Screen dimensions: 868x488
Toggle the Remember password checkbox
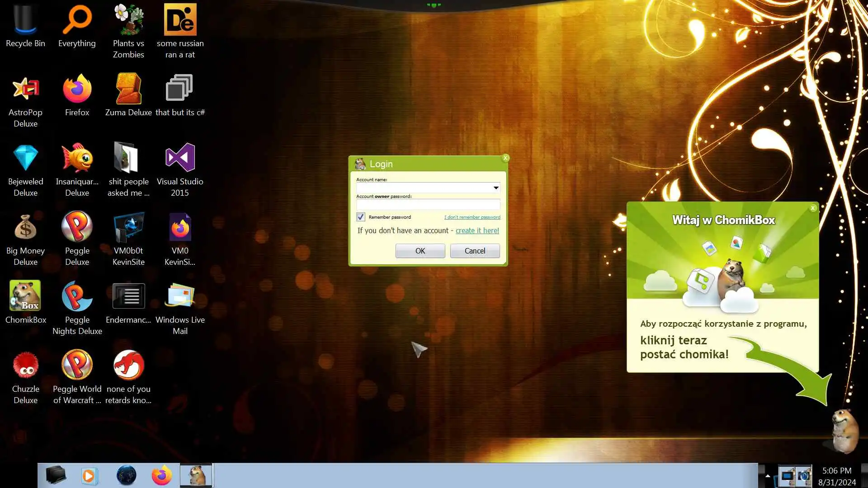pos(360,217)
